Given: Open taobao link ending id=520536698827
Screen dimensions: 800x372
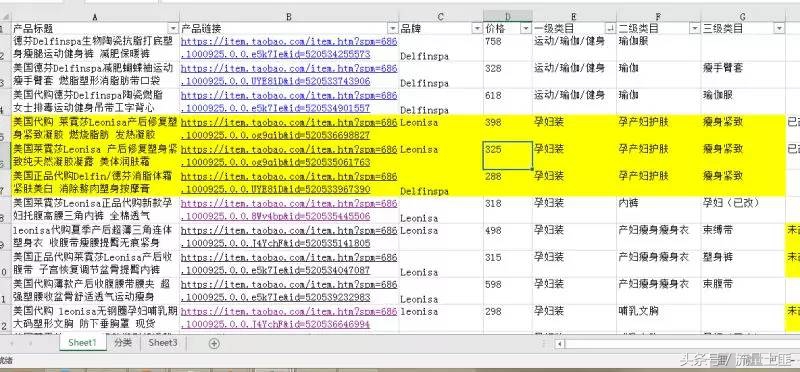Looking at the screenshot, I should point(289,129).
